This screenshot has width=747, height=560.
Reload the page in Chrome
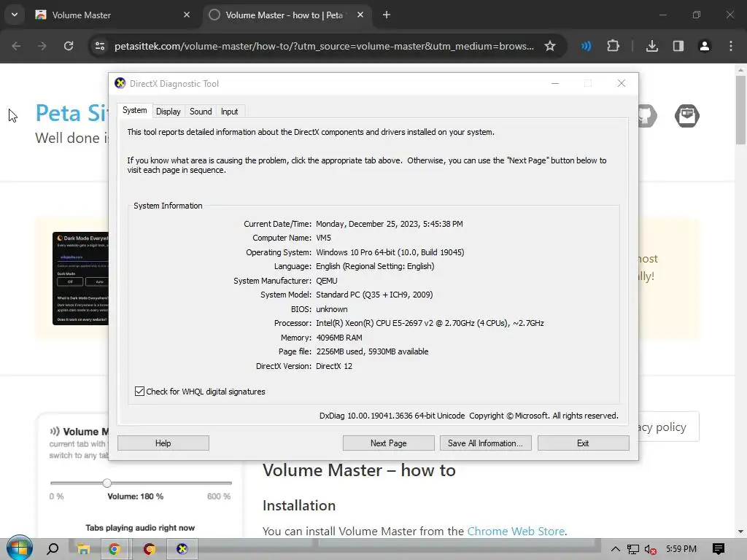[69, 46]
